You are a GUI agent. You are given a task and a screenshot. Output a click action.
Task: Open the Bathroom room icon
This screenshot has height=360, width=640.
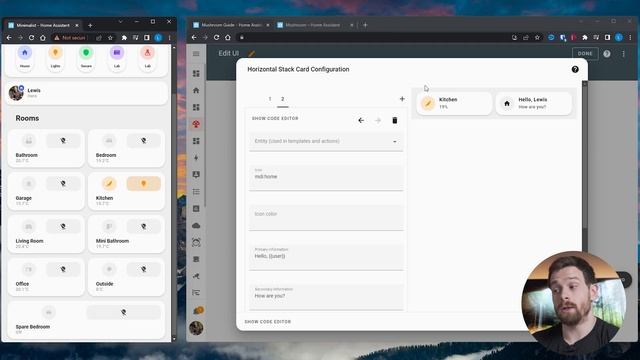[29, 141]
